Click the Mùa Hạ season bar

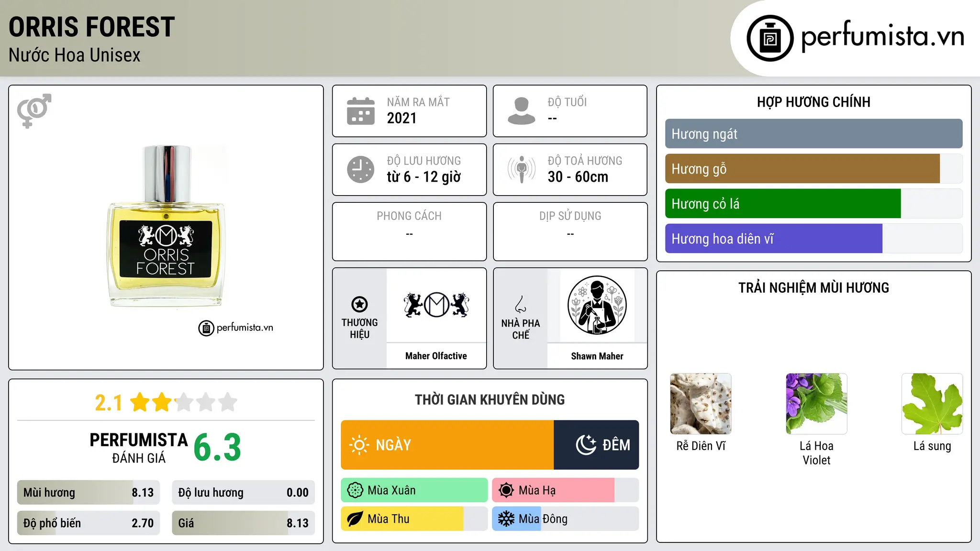tap(566, 490)
